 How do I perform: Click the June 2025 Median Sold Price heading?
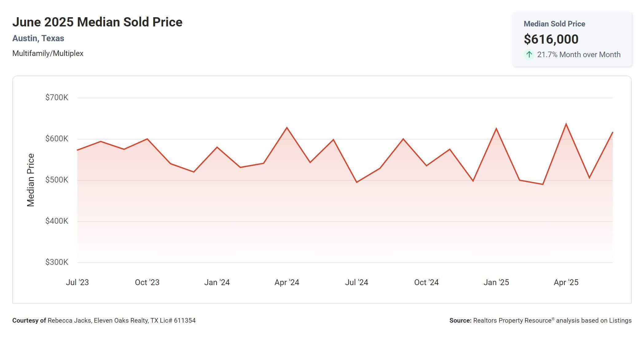97,22
